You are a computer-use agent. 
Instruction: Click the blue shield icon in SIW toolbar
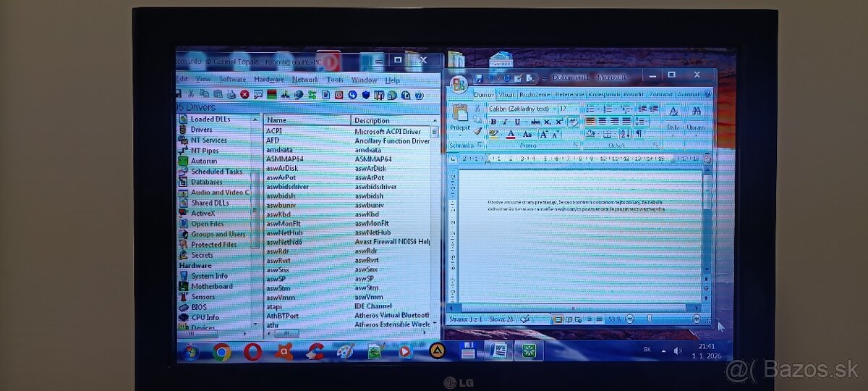[x=366, y=94]
